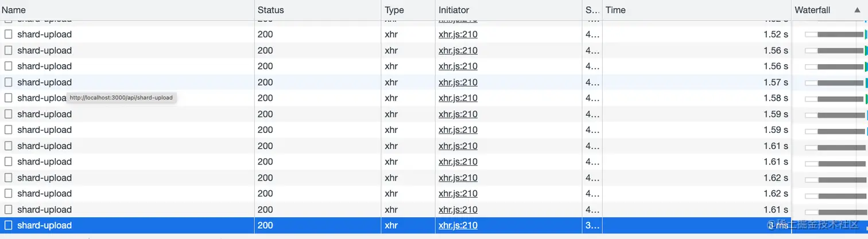The image size is (868, 239).
Task: Click the truncated Size column header
Action: [x=591, y=10]
